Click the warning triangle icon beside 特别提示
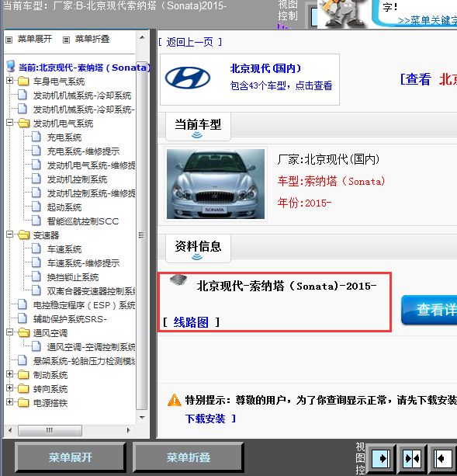This screenshot has height=476, width=457. [x=175, y=400]
